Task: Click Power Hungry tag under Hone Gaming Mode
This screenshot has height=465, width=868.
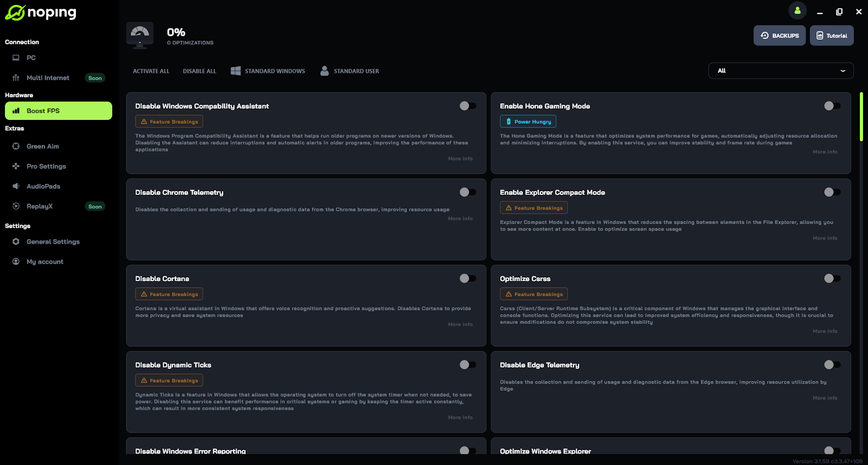Action: pos(528,122)
